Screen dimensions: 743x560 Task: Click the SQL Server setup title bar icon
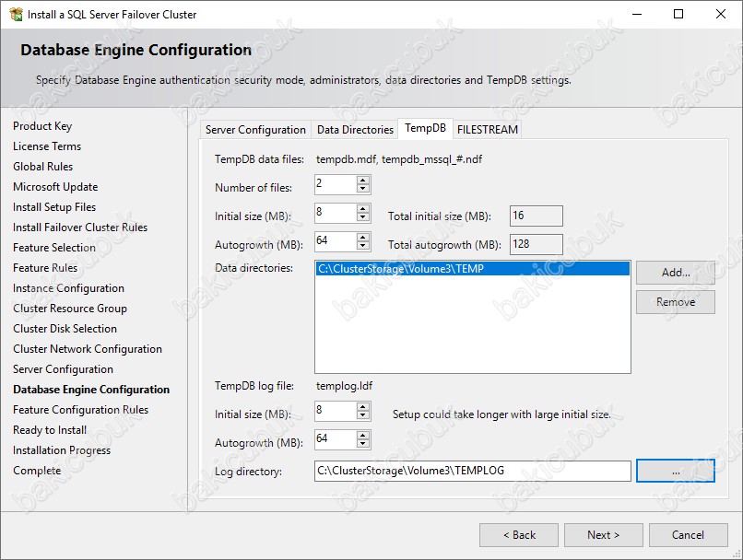point(16,14)
